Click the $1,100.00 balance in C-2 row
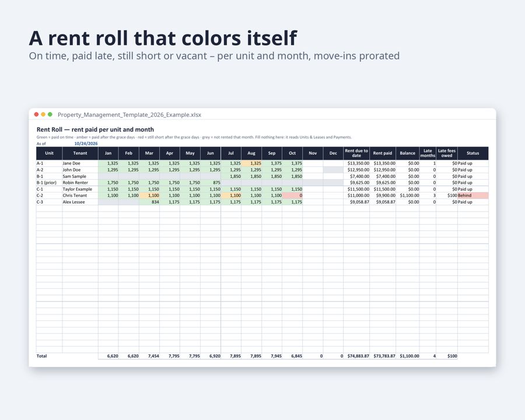525x420 pixels. (408, 195)
